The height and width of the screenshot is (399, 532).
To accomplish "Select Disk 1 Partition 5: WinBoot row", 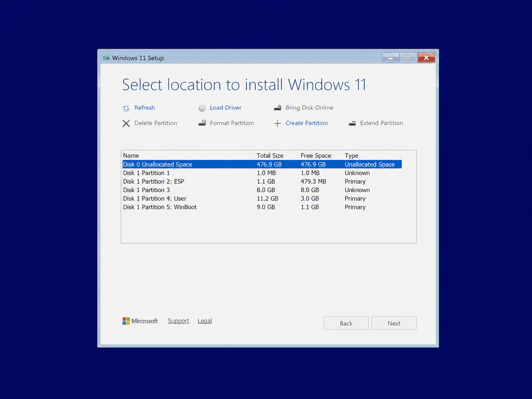I will point(262,207).
